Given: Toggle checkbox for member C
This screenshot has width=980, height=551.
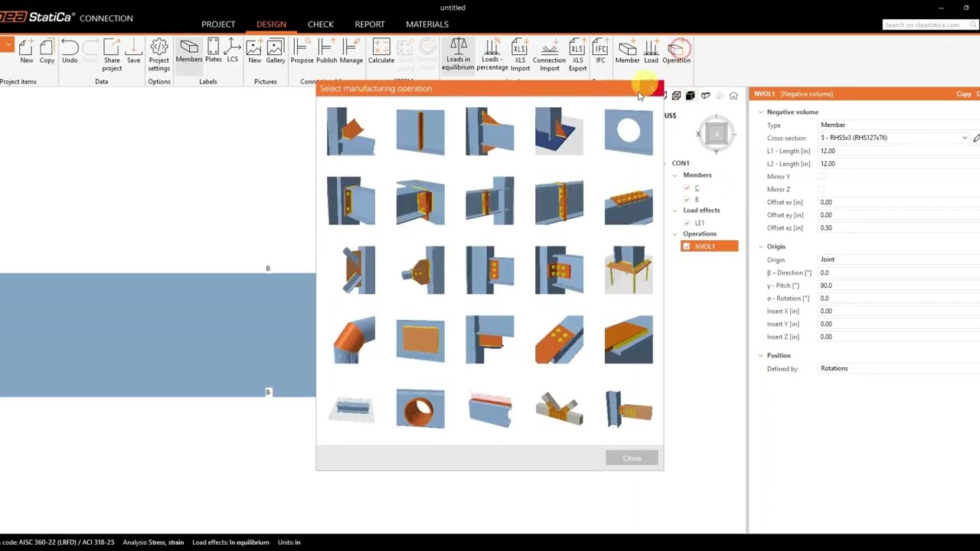Looking at the screenshot, I should pos(686,187).
